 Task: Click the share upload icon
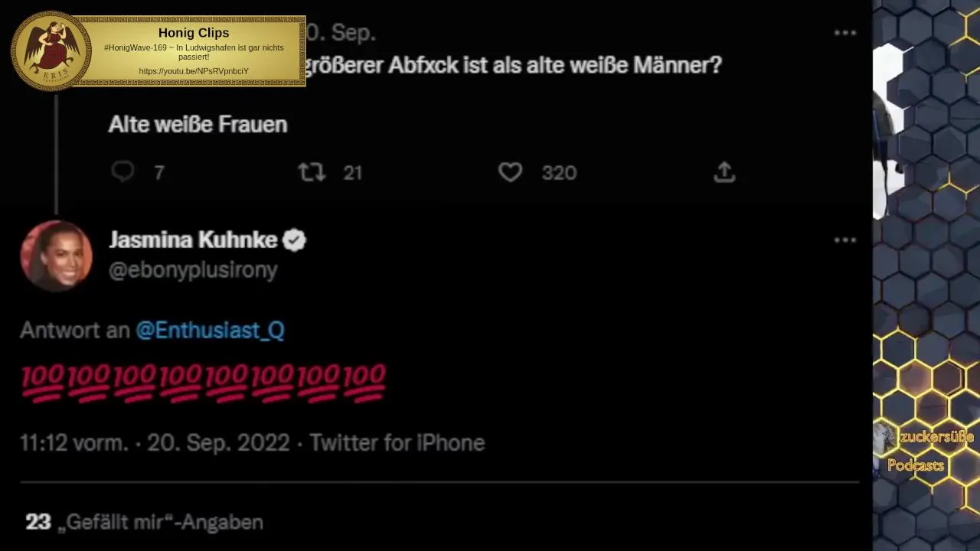tap(724, 172)
